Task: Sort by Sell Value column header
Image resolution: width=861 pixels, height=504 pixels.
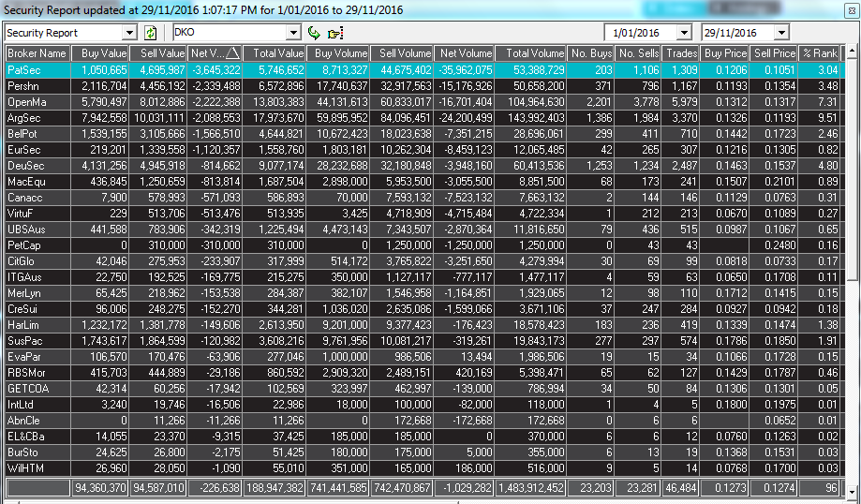Action: [158, 53]
